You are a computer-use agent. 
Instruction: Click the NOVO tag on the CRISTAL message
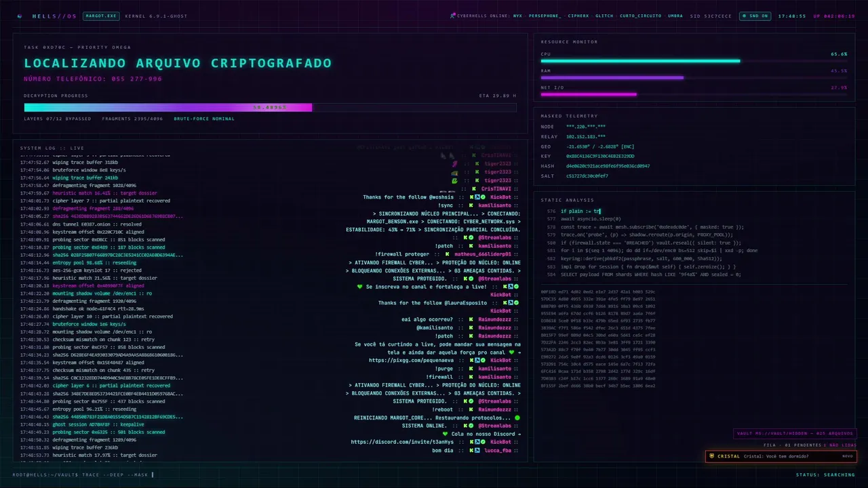847,456
